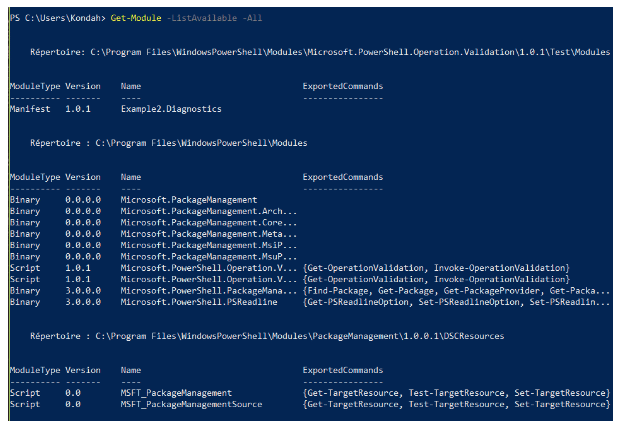Image resolution: width=618 pixels, height=431 pixels.
Task: Click the Example2.Diagnostics module name
Action: point(171,108)
